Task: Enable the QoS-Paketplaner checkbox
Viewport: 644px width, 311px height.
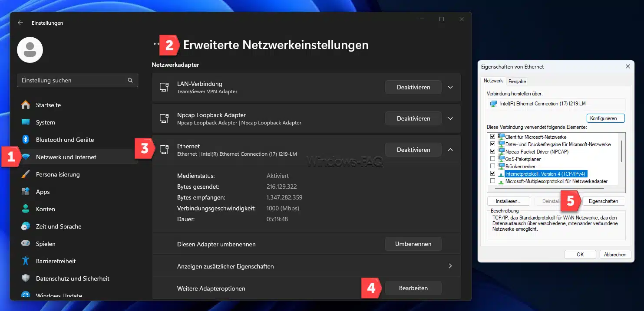Action: point(492,159)
